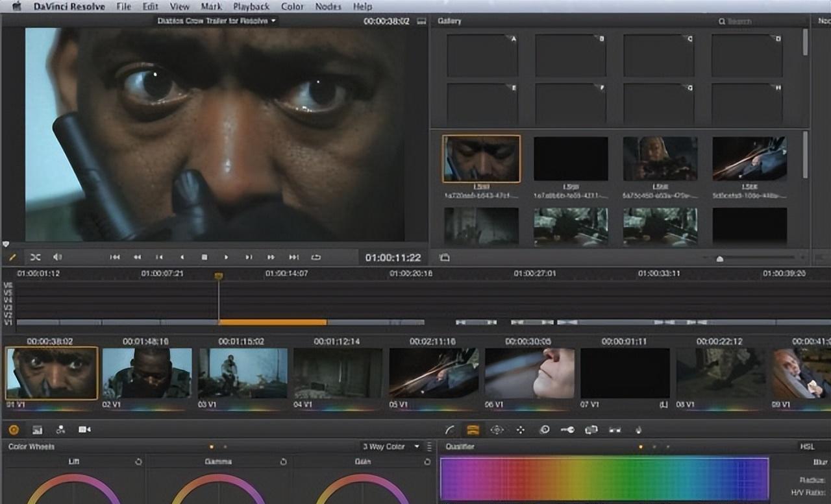Open the File menu

[x=123, y=6]
